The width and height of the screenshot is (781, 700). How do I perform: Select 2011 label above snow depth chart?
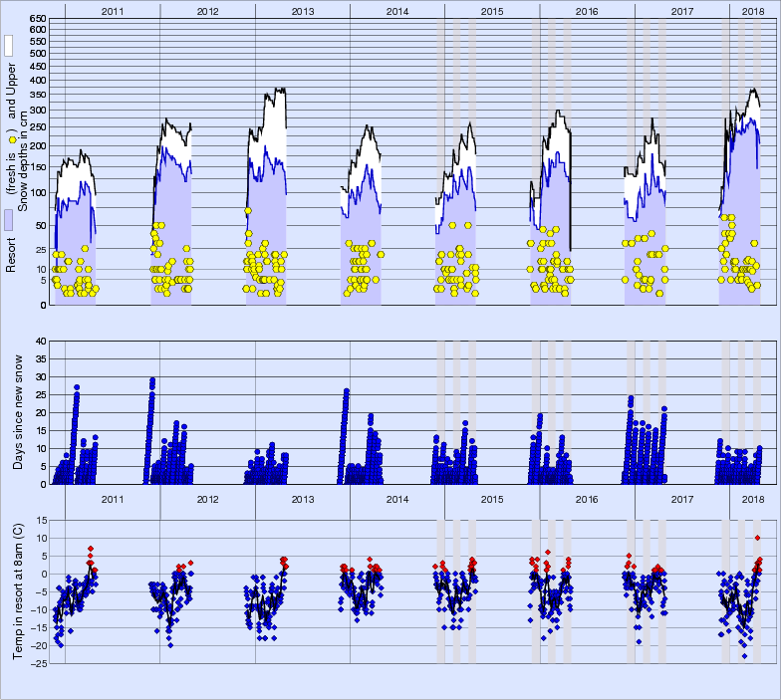tap(112, 10)
